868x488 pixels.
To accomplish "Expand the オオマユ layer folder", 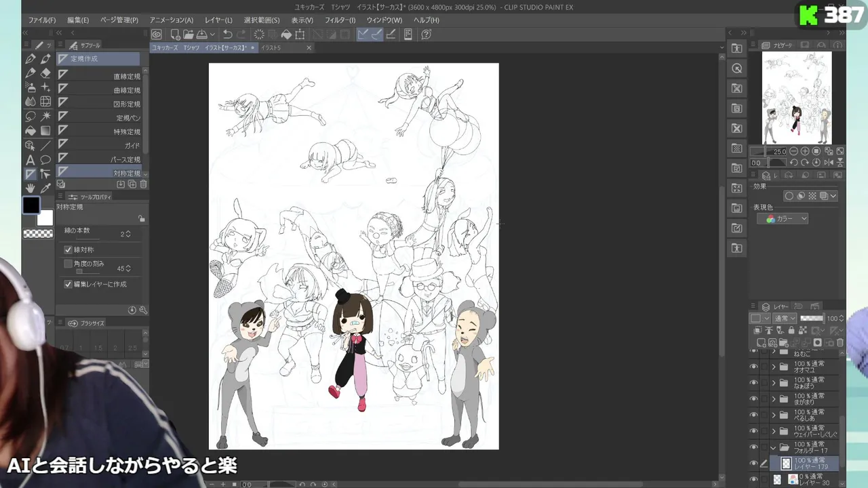I will 774,367.
